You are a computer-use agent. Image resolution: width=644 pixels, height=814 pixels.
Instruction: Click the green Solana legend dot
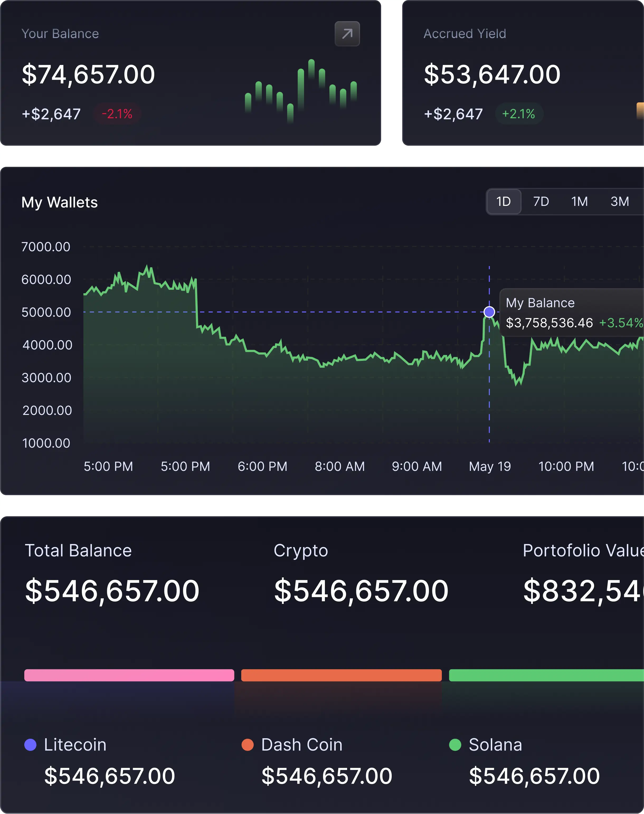click(455, 745)
